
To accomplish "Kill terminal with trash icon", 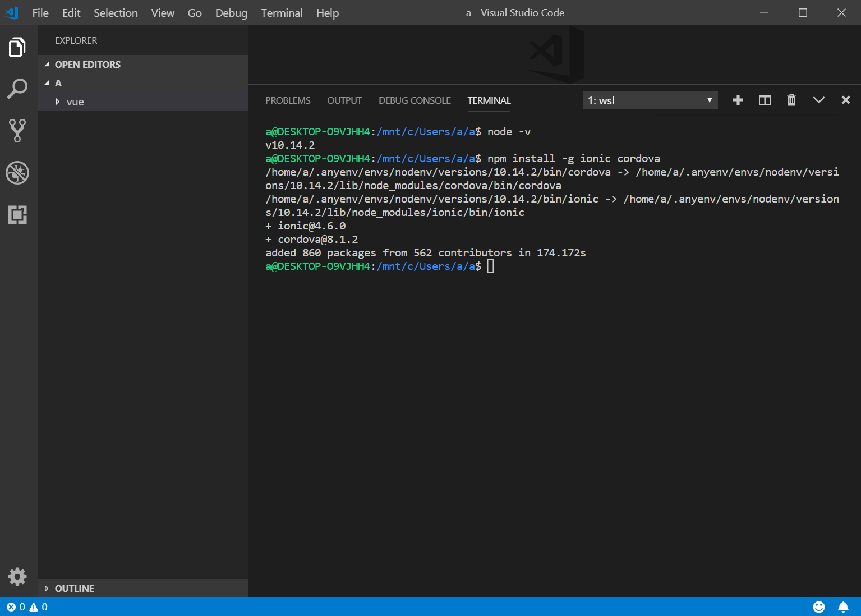I will click(x=791, y=100).
